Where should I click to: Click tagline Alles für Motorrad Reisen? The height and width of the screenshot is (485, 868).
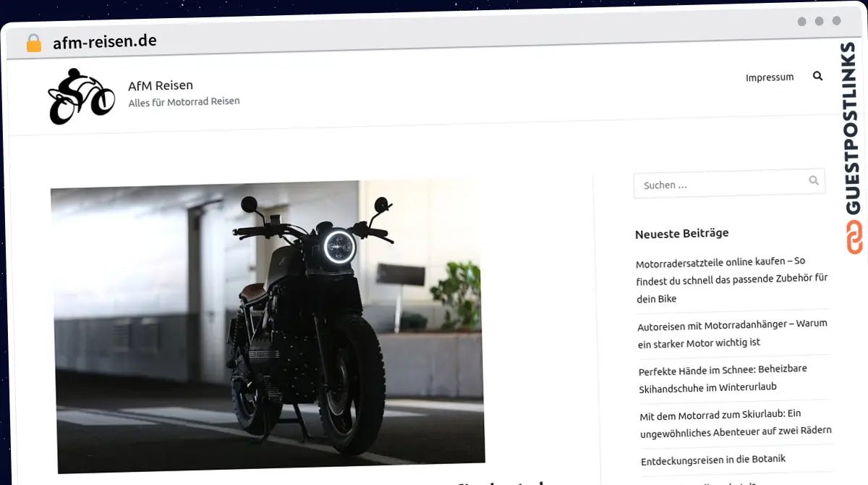coord(184,102)
